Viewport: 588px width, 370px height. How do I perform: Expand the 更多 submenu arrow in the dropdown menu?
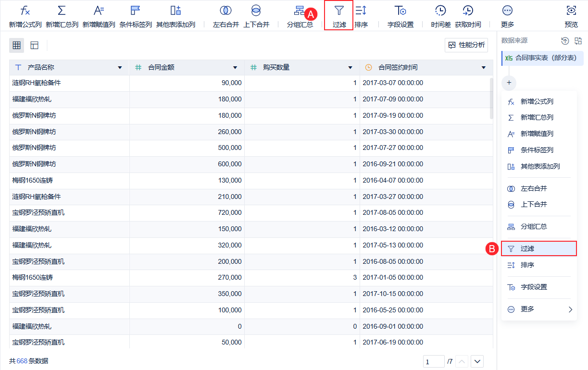(571, 309)
